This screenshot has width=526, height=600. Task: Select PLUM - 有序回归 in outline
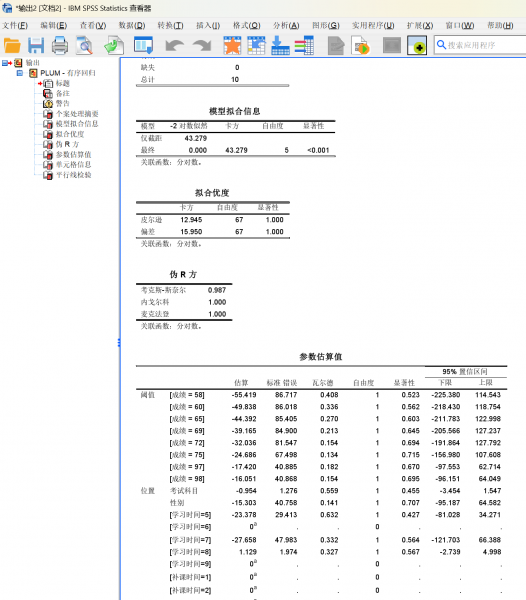68,73
